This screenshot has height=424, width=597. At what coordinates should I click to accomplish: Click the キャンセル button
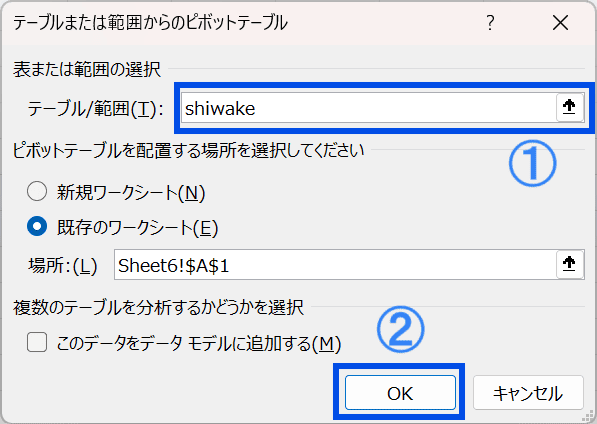click(x=528, y=393)
